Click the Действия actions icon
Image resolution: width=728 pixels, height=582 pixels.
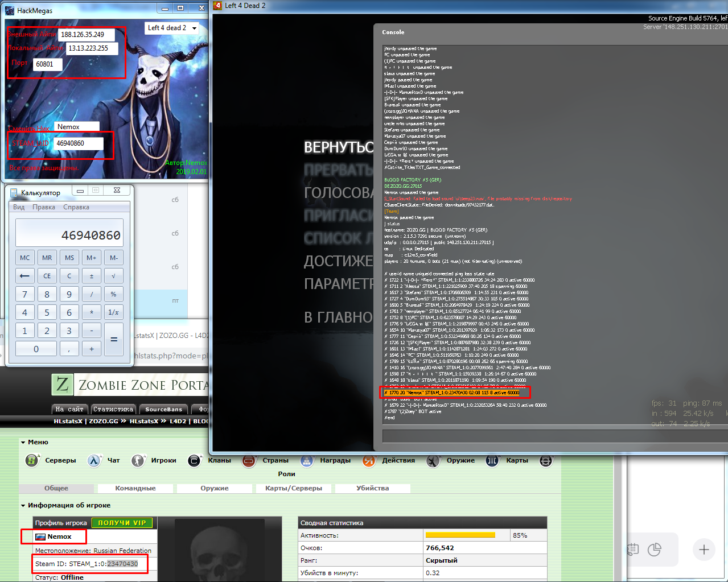click(x=369, y=460)
